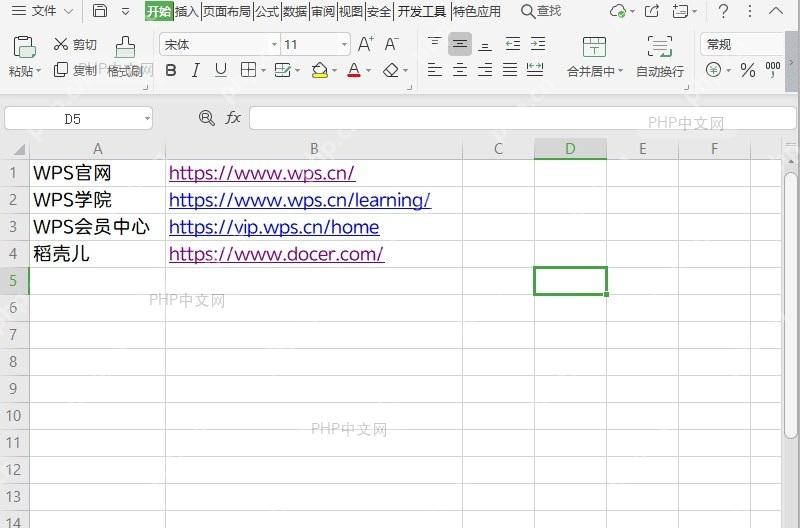Select the Format Painter (格式刷) brush

click(x=125, y=47)
